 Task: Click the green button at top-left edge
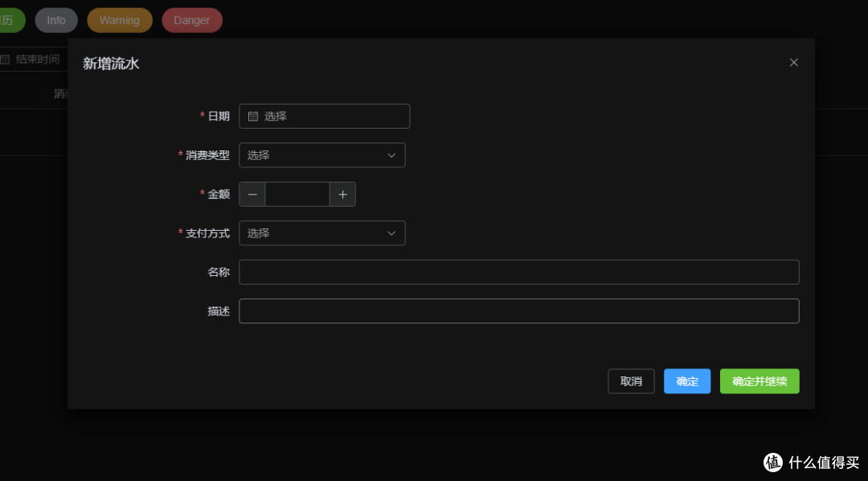coord(11,20)
